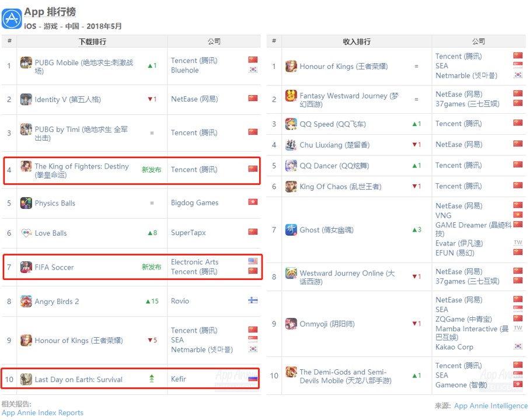Click the Ghost (倩女幽魂) title link

(x=326, y=230)
